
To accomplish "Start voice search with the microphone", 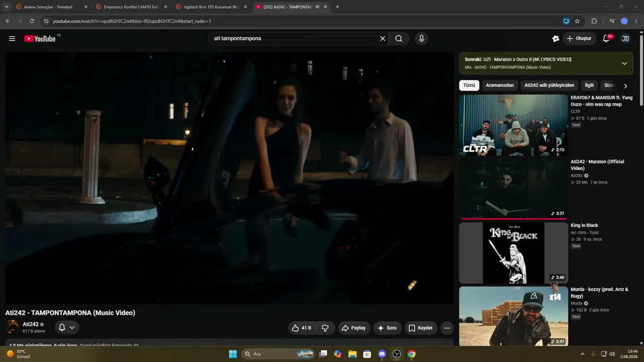I will 422,39.
